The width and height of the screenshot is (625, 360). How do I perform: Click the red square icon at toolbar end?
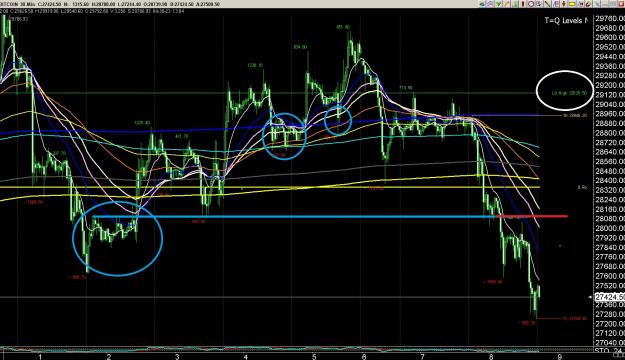(620, 4)
